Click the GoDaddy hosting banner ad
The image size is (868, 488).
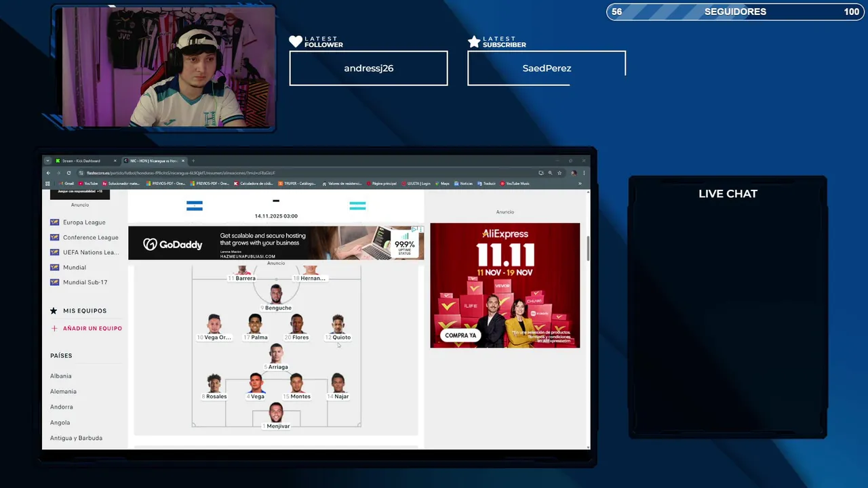click(276, 243)
